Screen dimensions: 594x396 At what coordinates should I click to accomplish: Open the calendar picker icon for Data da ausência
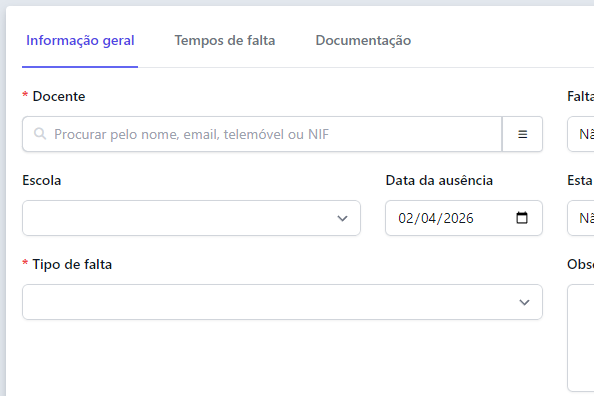(522, 218)
